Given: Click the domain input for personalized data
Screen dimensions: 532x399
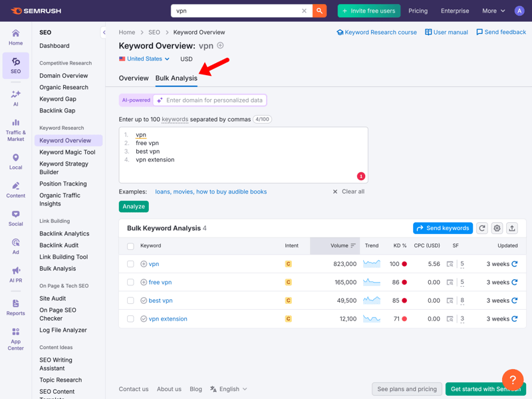Looking at the screenshot, I should click(x=214, y=100).
